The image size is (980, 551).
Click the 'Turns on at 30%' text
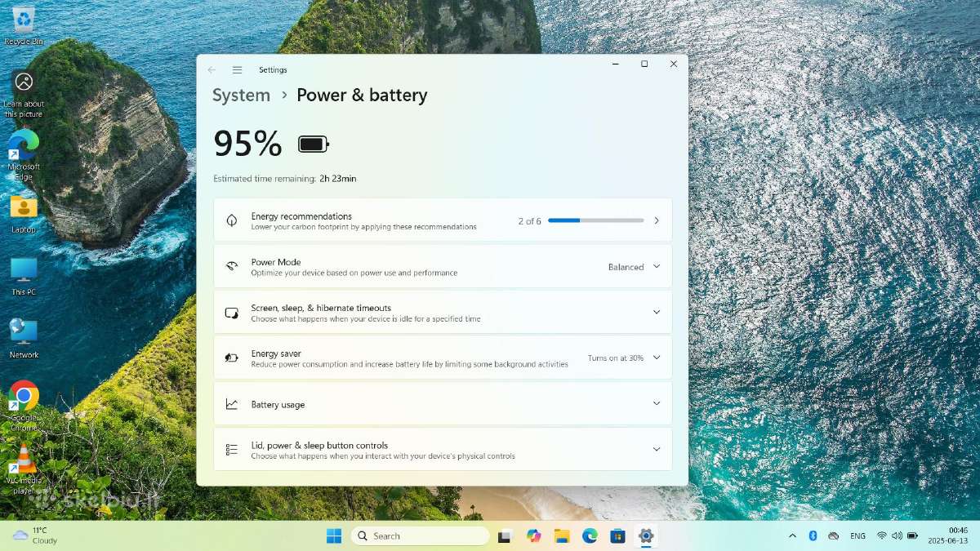(x=616, y=358)
